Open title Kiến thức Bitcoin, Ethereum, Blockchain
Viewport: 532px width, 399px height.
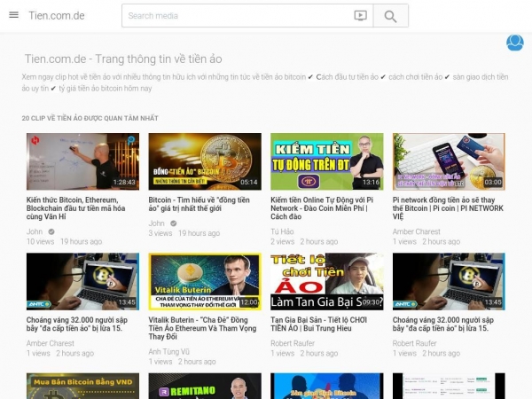coord(76,208)
